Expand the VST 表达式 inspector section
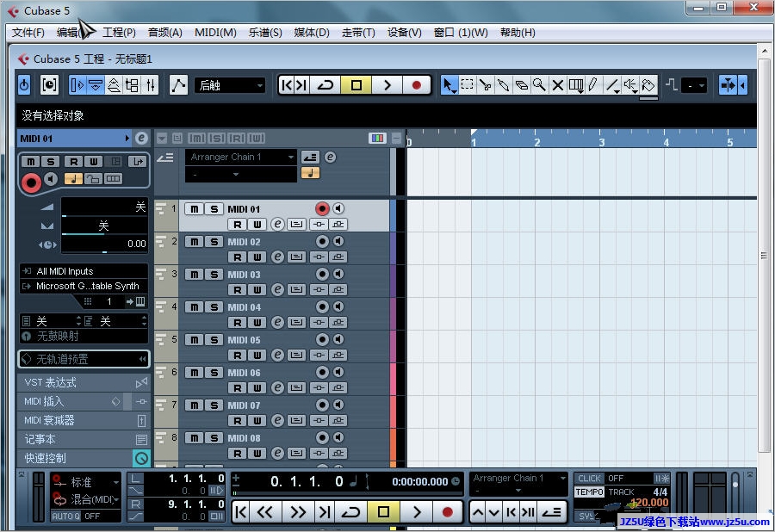The width and height of the screenshot is (775, 532). click(84, 382)
